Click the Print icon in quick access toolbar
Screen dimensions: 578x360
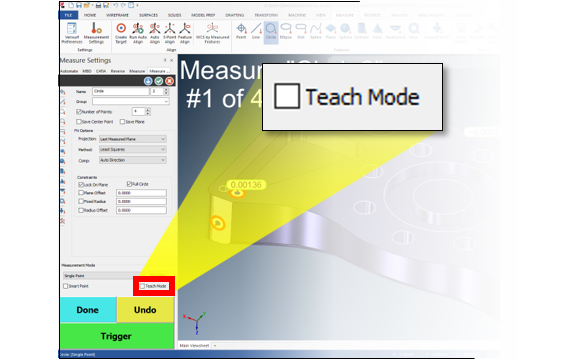[98, 5]
